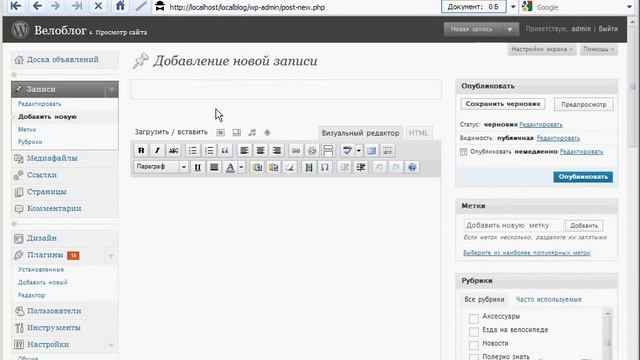This screenshot has height=360, width=640.
Task: Add tag with Добавить button
Action: pyautogui.click(x=584, y=226)
